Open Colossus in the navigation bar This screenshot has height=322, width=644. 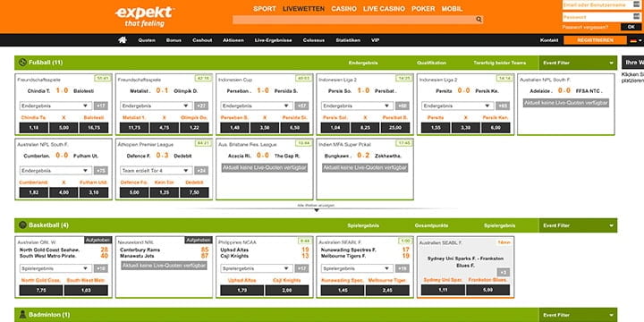[x=314, y=40]
